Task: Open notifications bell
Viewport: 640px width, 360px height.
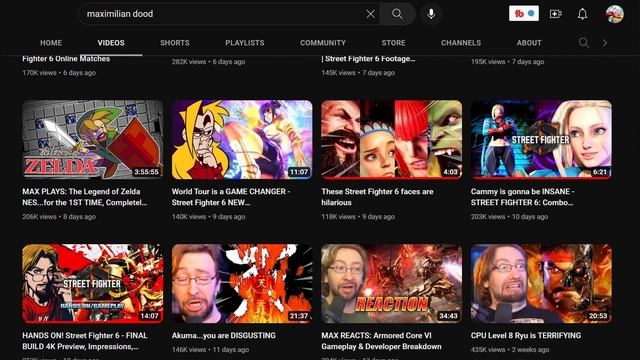Action: click(x=582, y=14)
